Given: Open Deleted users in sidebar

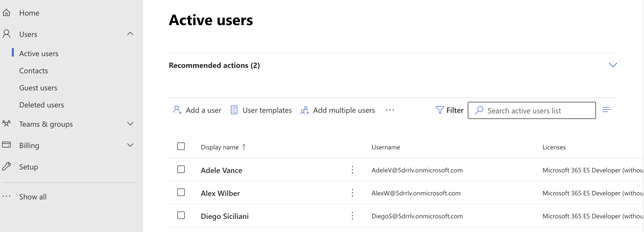Looking at the screenshot, I should [x=42, y=105].
